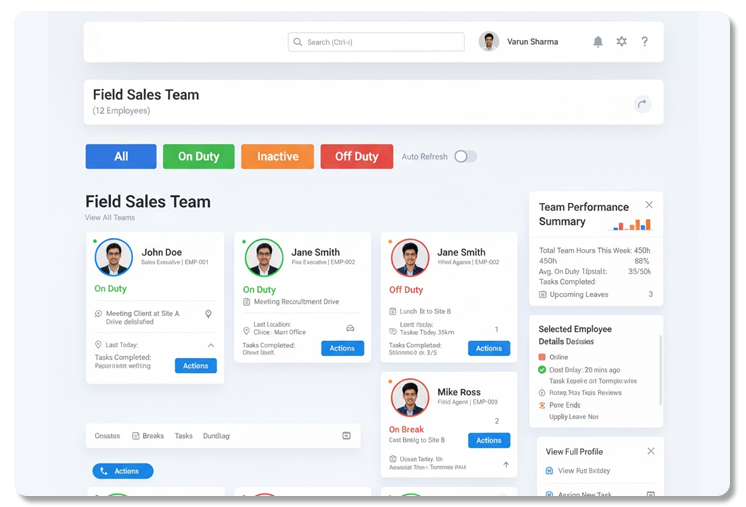Click the location pin on John Doe's card
This screenshot has width=746, height=507.
[x=208, y=314]
